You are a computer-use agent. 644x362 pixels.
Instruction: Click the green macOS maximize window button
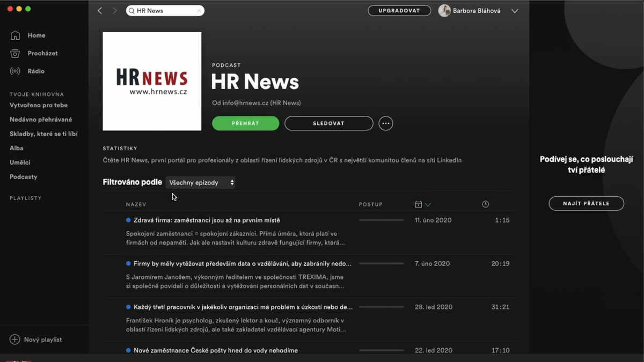pyautogui.click(x=28, y=9)
